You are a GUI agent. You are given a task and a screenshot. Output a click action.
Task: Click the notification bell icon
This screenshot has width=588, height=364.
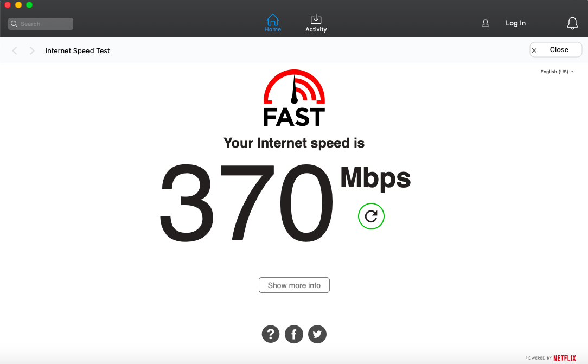pos(572,23)
